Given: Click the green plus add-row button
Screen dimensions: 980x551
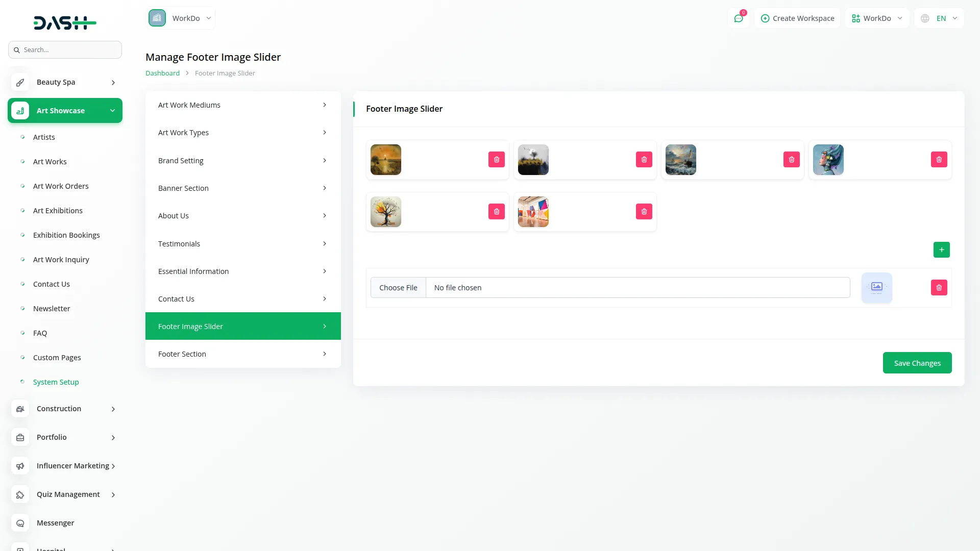Looking at the screenshot, I should [x=941, y=250].
